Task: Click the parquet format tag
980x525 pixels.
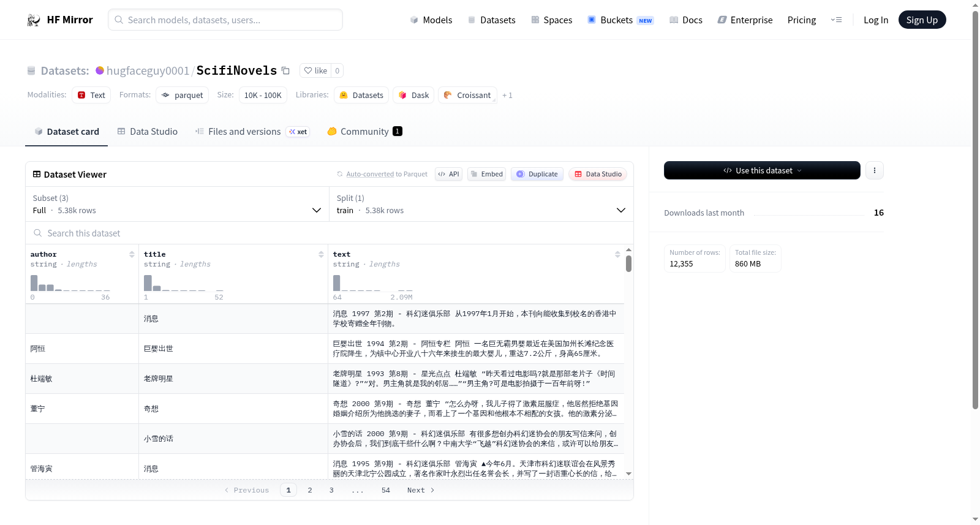Action: click(x=182, y=95)
